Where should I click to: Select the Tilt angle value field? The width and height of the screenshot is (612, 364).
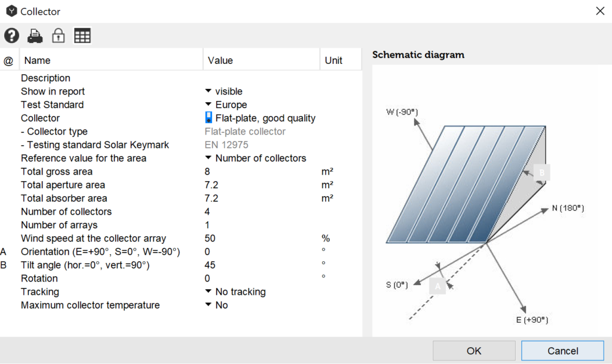coord(210,265)
